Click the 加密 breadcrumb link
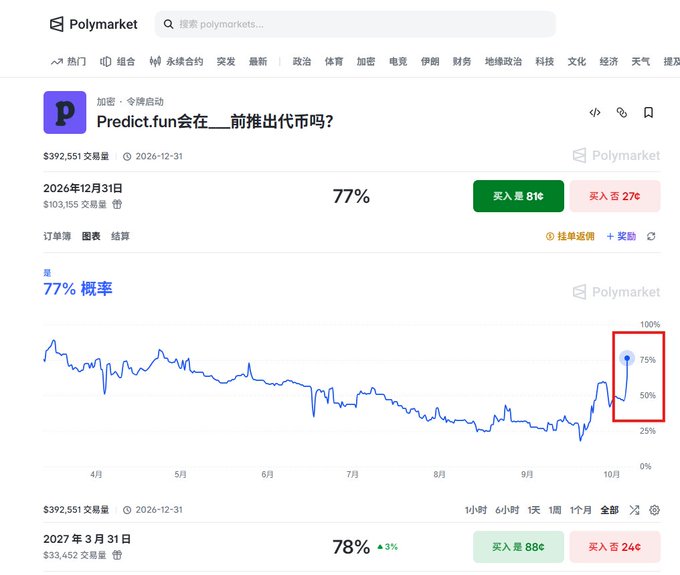The height and width of the screenshot is (575, 680). (x=106, y=101)
